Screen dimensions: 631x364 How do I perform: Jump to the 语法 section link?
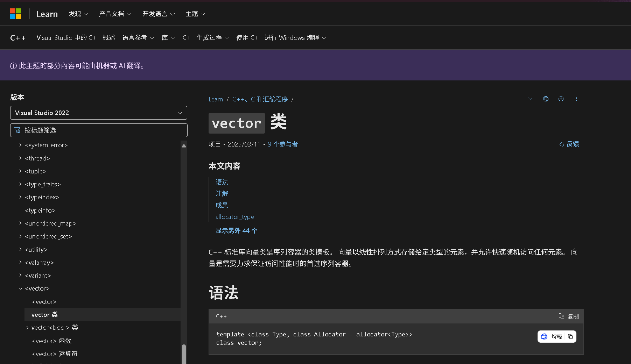222,182
